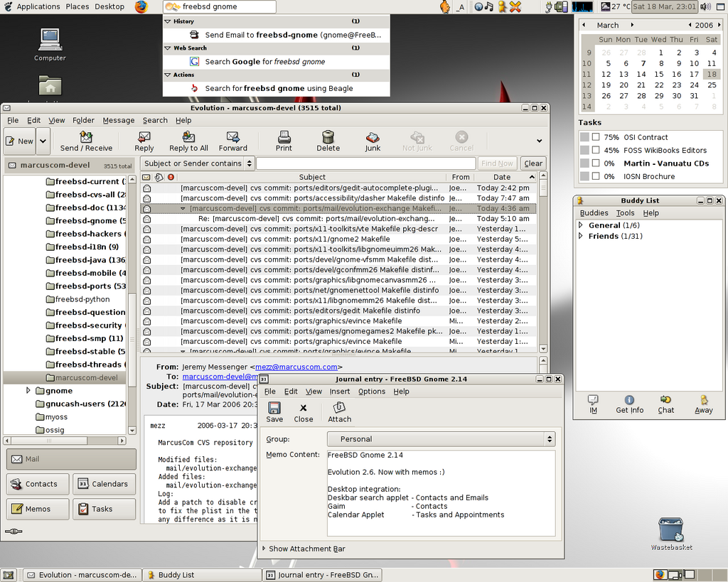Mark message as Junk

[373, 141]
